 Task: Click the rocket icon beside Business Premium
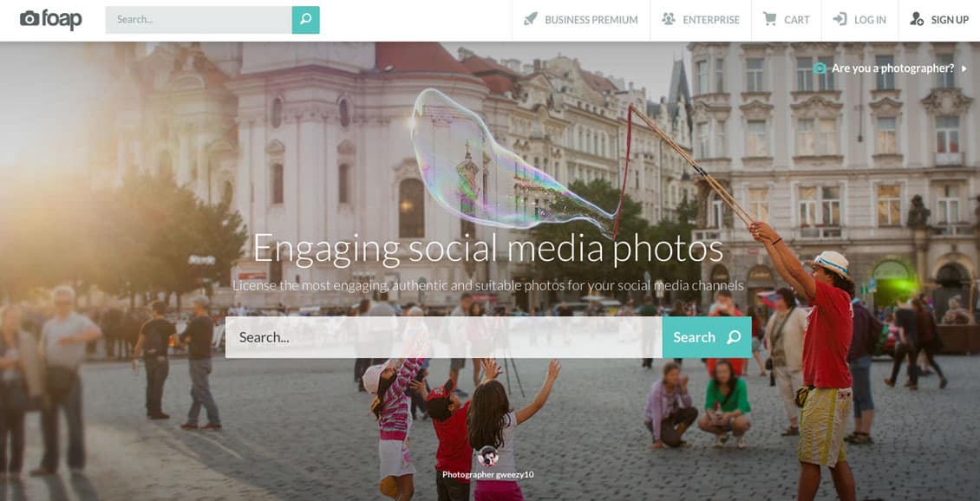[x=531, y=19]
